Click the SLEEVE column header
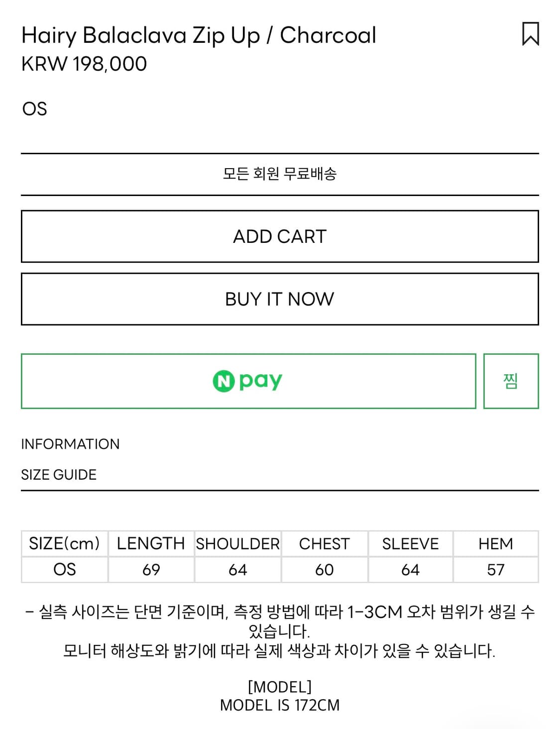The image size is (560, 729). [411, 543]
